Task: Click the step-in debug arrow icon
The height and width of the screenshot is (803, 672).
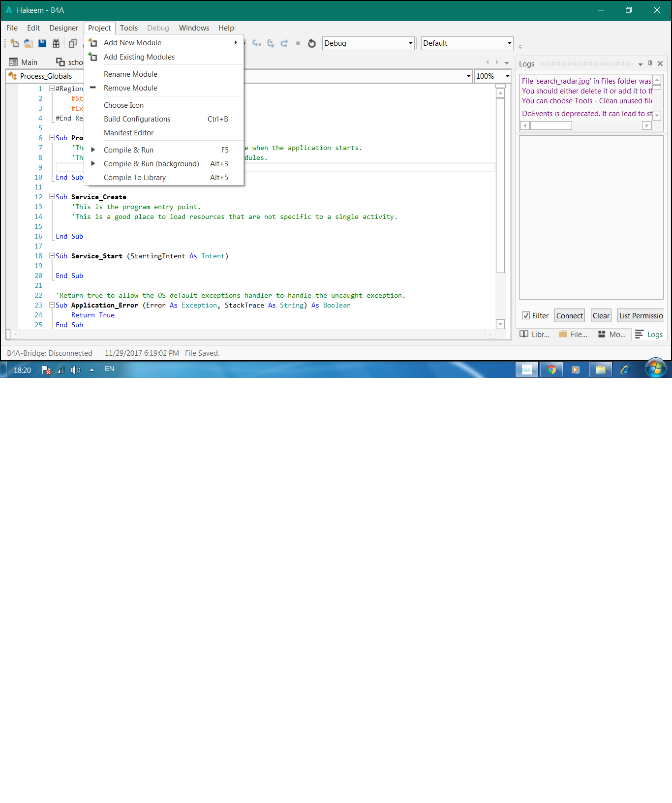Action: tap(257, 43)
